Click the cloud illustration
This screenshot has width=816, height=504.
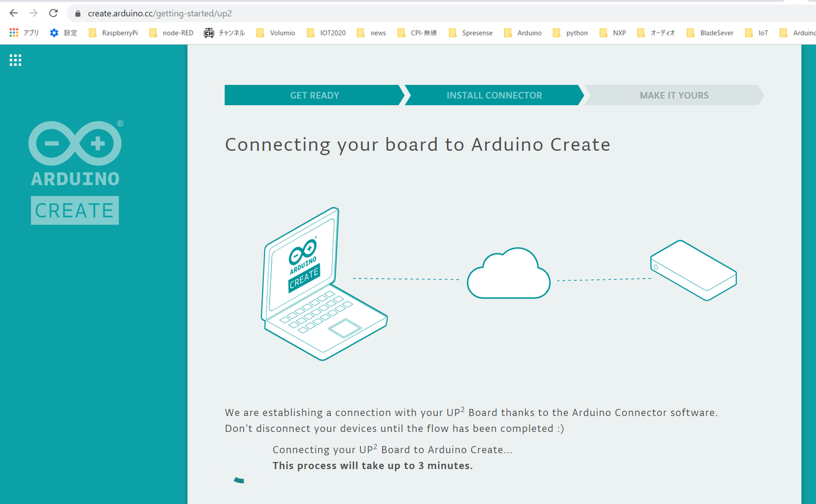[509, 273]
